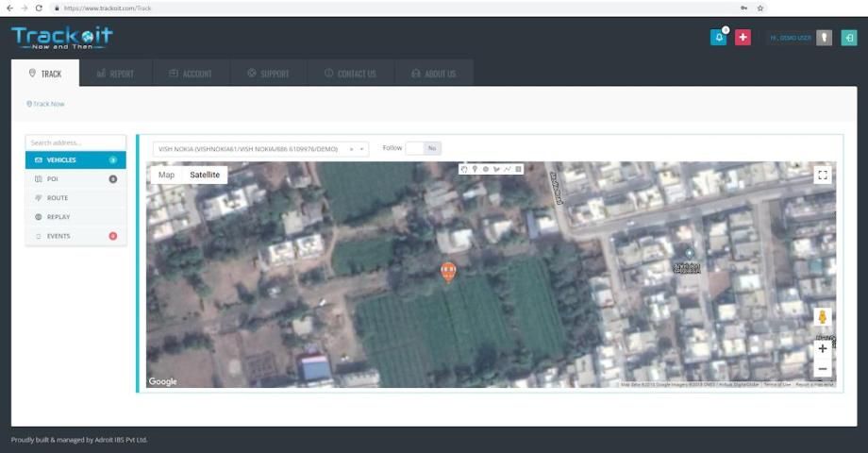Open the REPORT tab

point(114,74)
